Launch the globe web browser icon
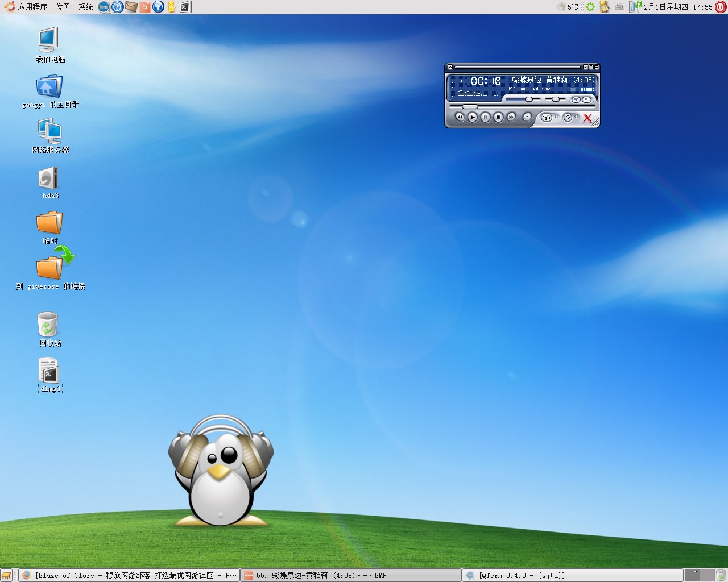The width and height of the screenshot is (728, 582). coord(159,7)
